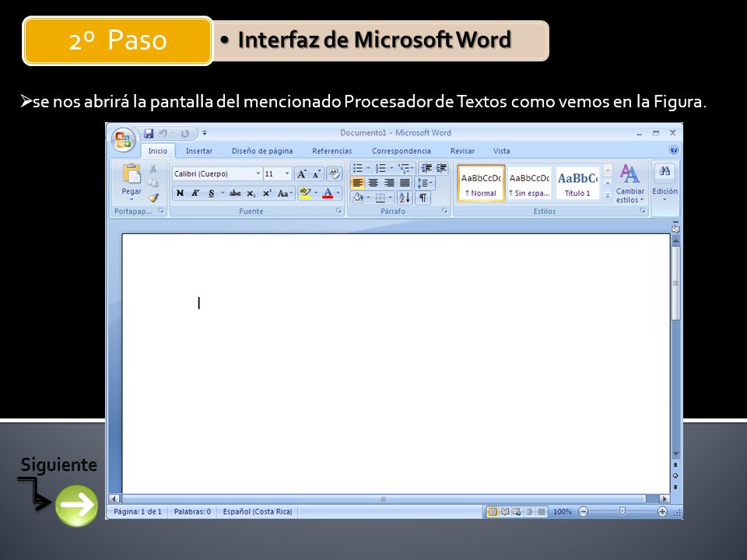Switch to Inicio tab
This screenshot has height=560, width=747.
tap(158, 151)
